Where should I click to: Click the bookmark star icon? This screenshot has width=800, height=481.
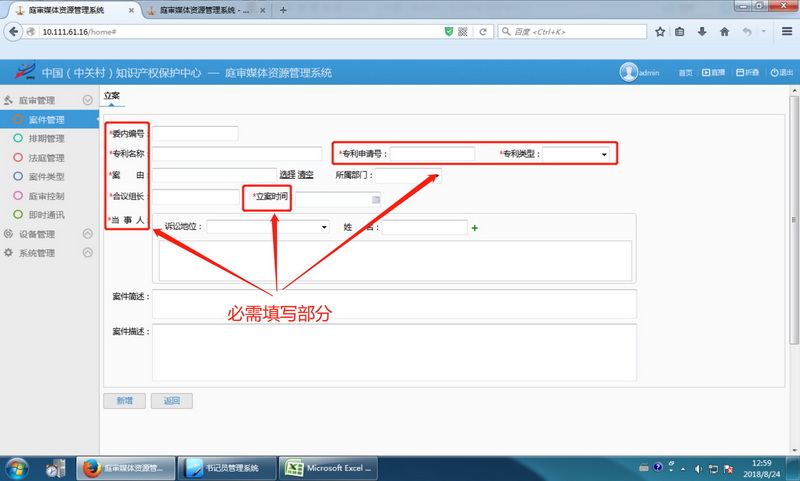(x=660, y=32)
